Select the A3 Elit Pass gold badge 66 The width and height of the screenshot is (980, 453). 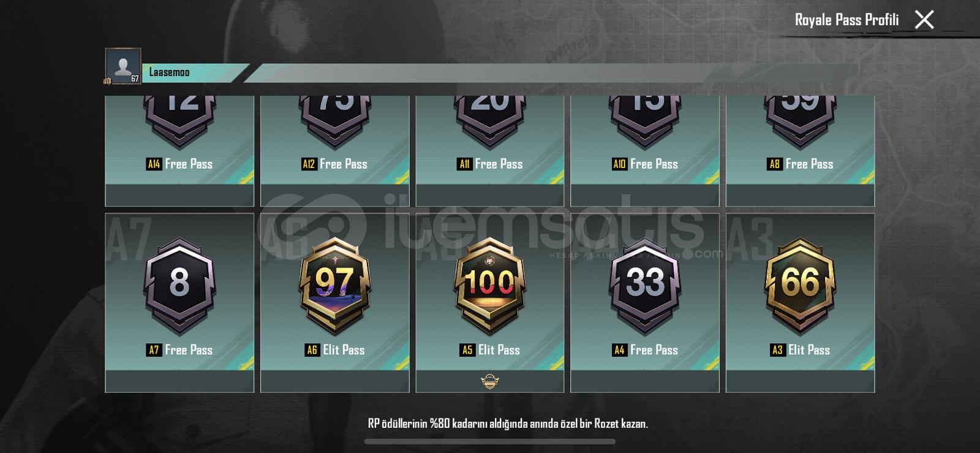click(801, 286)
